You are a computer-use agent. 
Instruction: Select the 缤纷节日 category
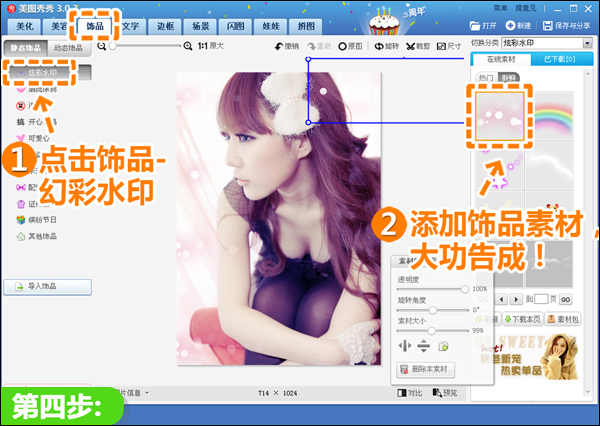pos(36,220)
